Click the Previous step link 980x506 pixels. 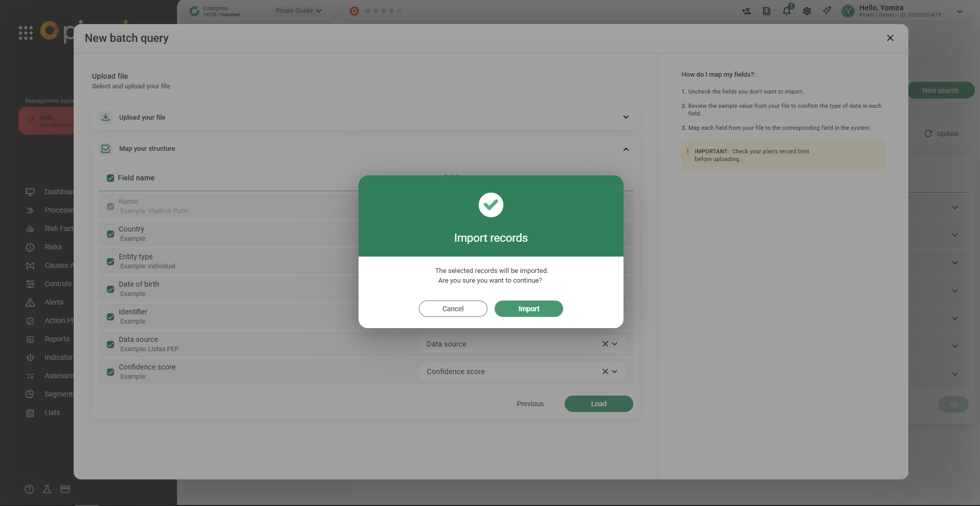pyautogui.click(x=530, y=404)
